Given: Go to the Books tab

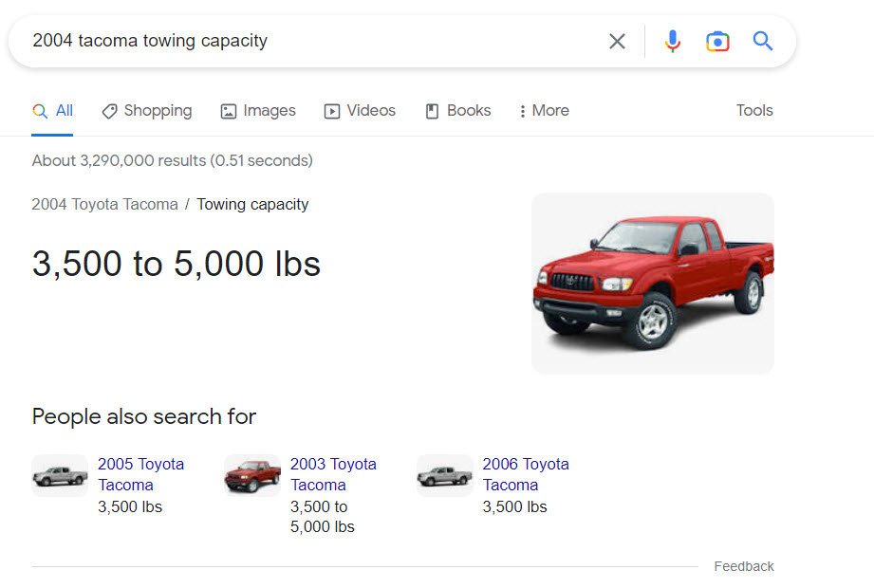Looking at the screenshot, I should click(x=458, y=111).
